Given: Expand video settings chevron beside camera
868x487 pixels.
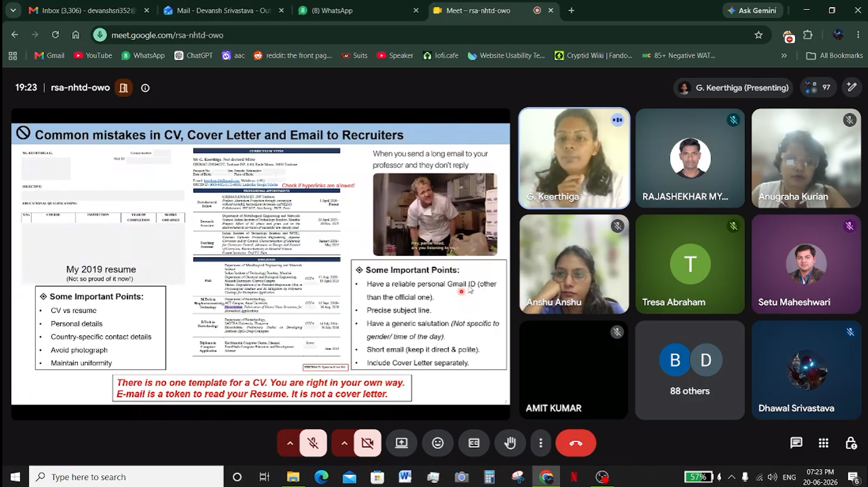Looking at the screenshot, I should pos(344,443).
